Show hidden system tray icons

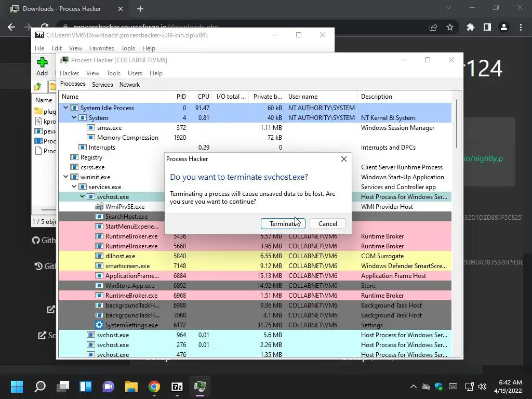click(413, 386)
